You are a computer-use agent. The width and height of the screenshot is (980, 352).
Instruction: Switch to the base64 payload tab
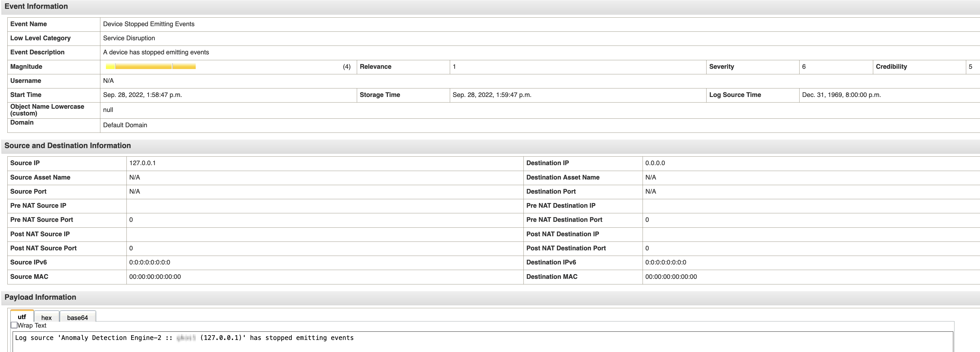pyautogui.click(x=77, y=317)
